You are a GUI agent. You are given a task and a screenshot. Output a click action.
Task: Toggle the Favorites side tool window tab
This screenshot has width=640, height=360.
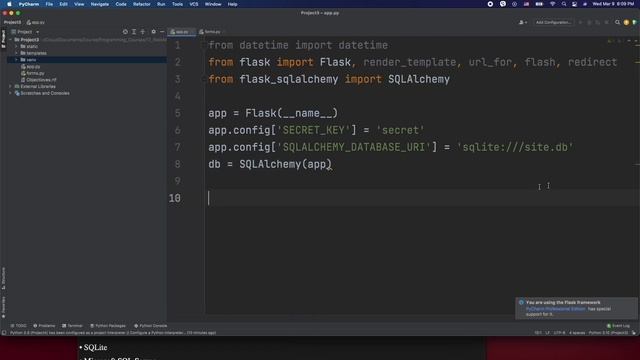point(4,307)
